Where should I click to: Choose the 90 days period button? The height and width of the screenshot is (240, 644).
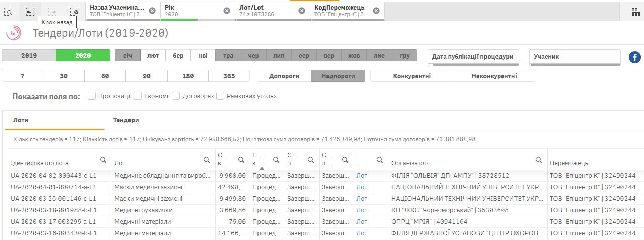[147, 76]
